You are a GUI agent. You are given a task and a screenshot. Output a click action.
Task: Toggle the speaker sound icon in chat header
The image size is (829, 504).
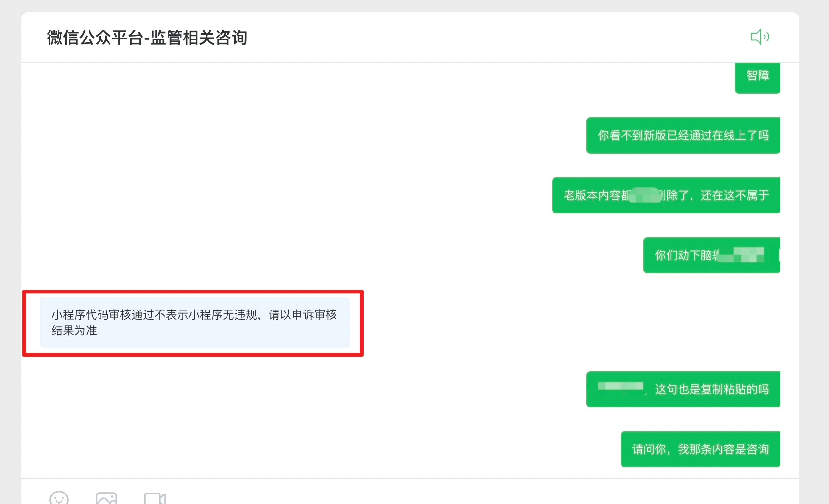(x=760, y=37)
